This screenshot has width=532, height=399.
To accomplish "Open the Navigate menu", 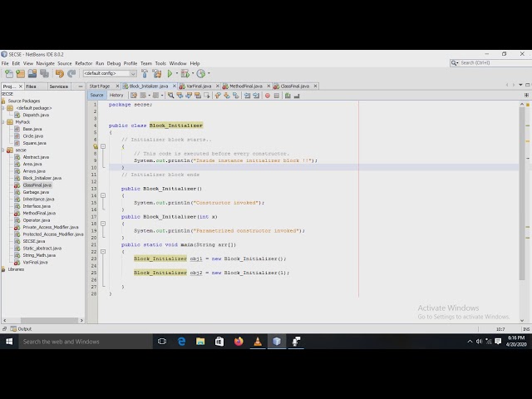I will click(x=45, y=63).
